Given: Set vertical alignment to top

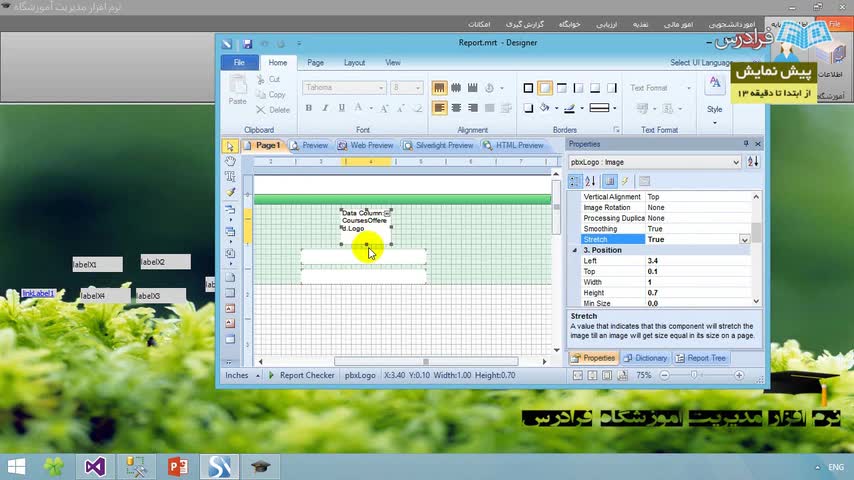Looking at the screenshot, I should coord(440,88).
